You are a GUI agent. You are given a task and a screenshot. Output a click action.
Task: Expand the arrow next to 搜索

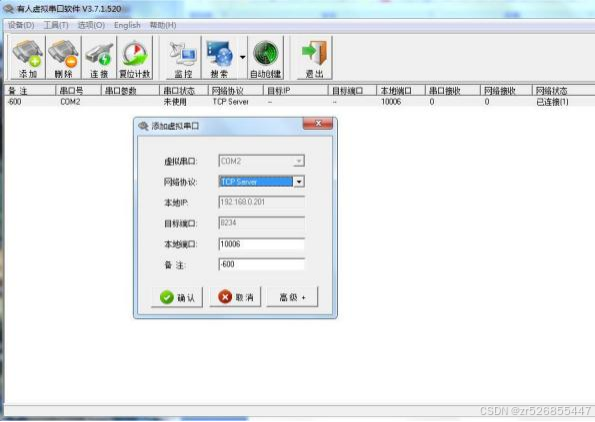(242, 58)
